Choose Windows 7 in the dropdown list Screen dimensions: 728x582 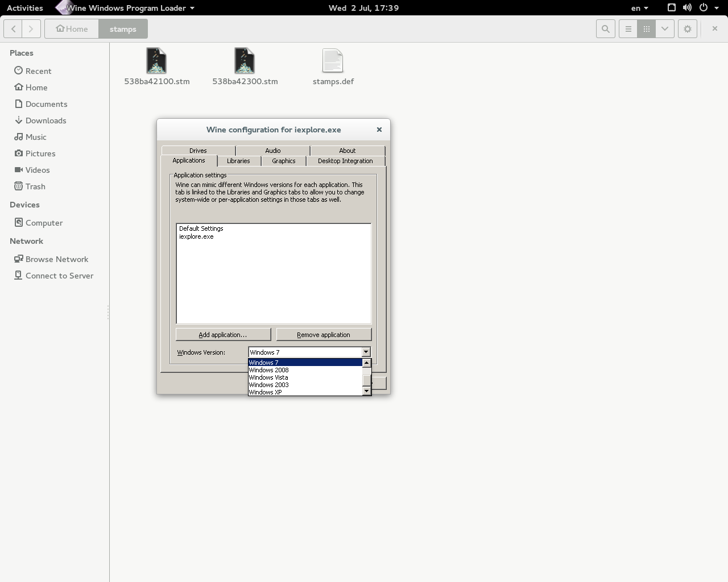[305, 363]
